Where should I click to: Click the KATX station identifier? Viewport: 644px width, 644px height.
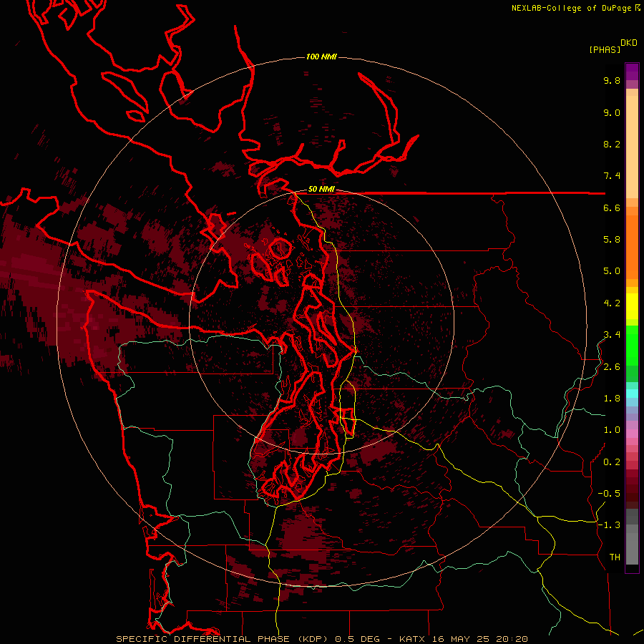pyautogui.click(x=414, y=639)
